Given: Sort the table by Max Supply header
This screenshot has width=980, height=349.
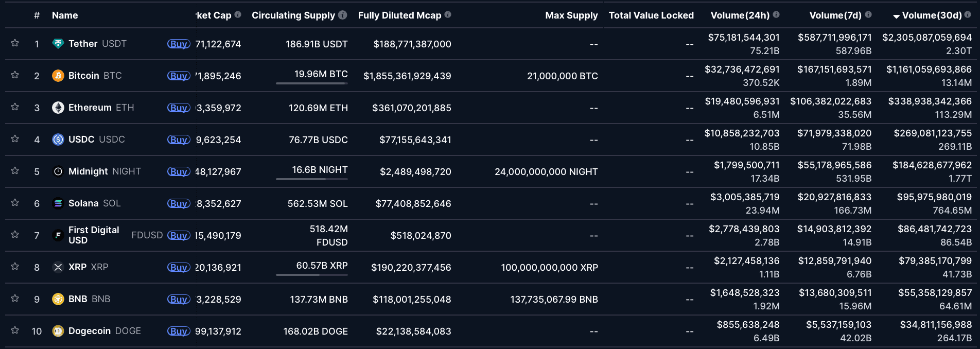Looking at the screenshot, I should point(571,15).
